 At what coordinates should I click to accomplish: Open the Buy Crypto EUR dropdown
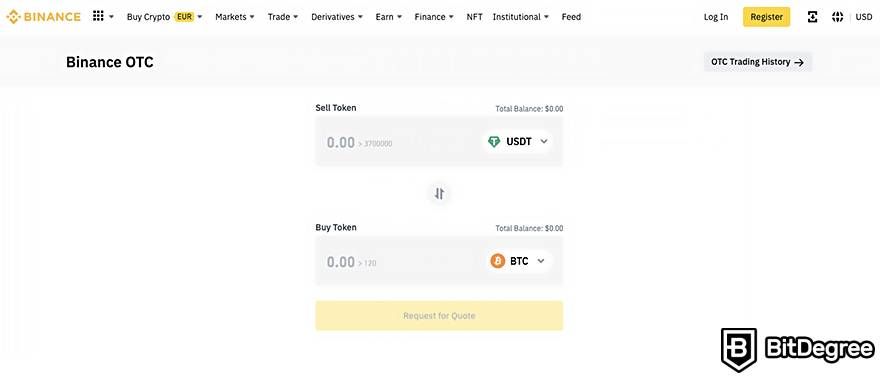pos(164,17)
